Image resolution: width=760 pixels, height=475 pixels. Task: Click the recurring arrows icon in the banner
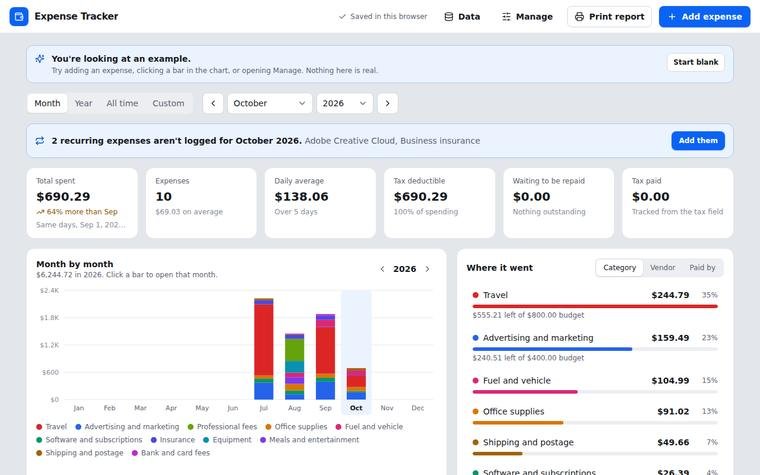click(x=40, y=141)
